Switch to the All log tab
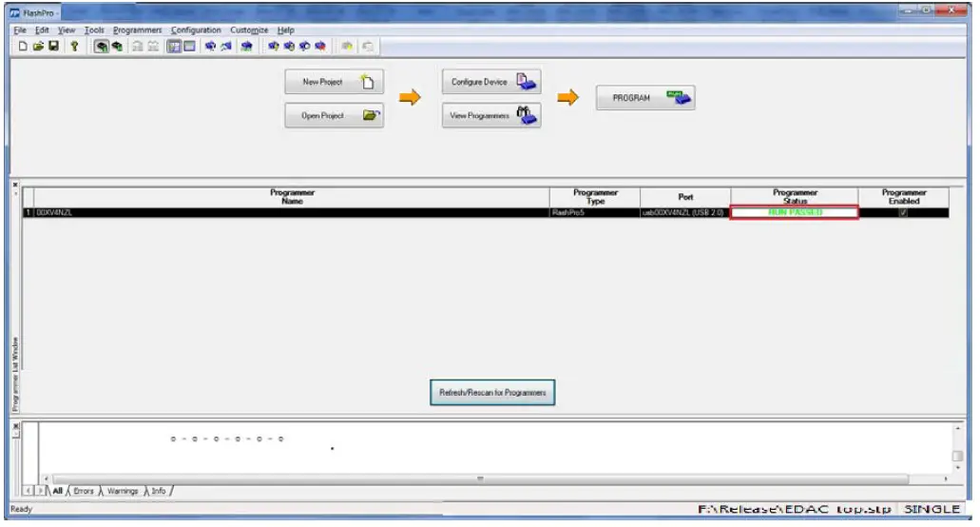The height and width of the screenshot is (527, 980). click(57, 492)
